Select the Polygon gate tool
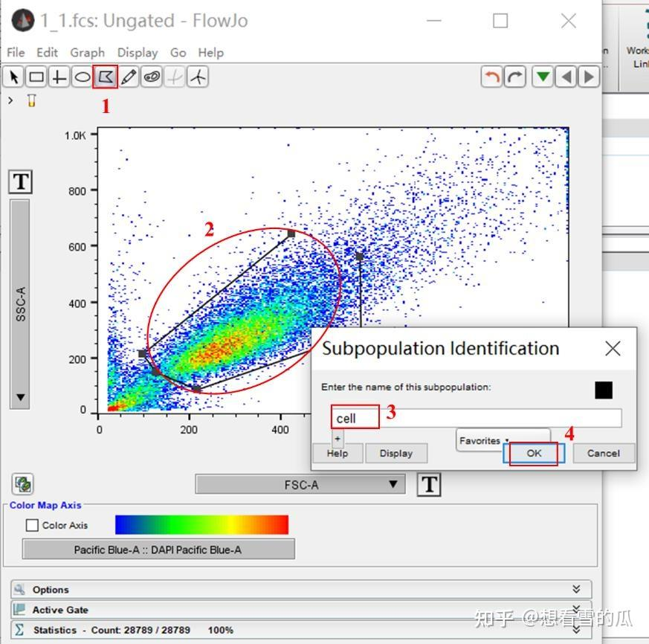649x644 pixels. (x=106, y=77)
